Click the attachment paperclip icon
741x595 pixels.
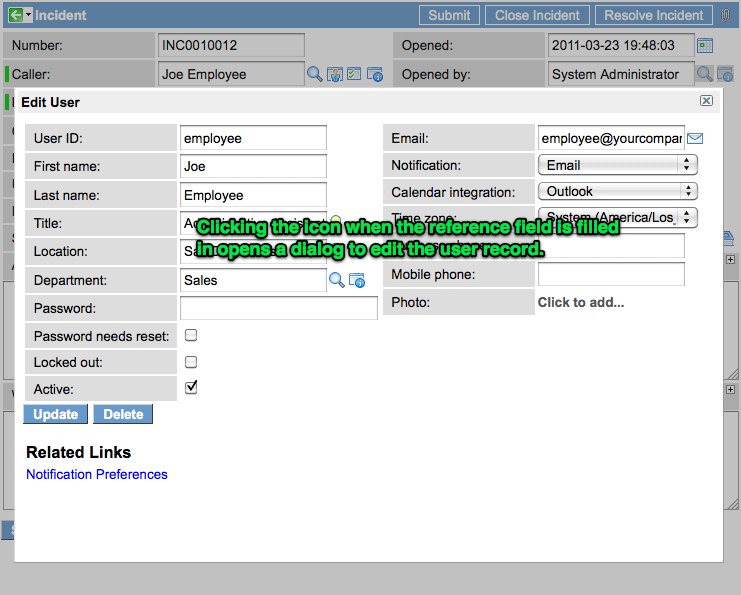[727, 15]
